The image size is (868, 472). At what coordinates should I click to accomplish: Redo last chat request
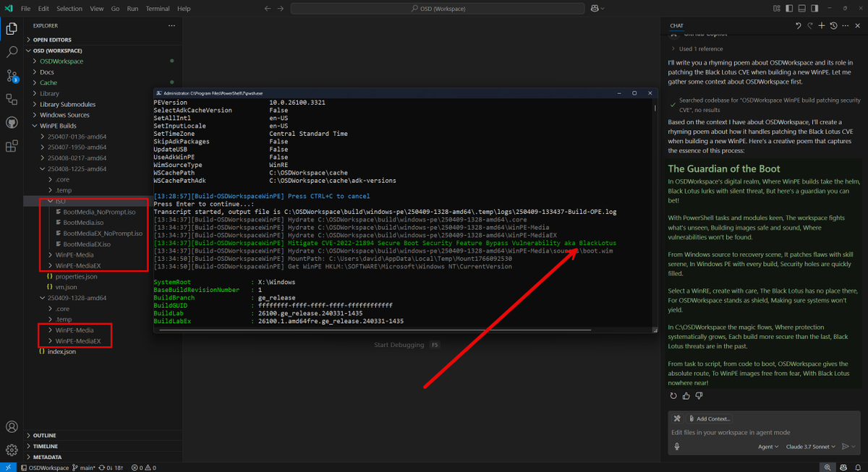pyautogui.click(x=810, y=25)
